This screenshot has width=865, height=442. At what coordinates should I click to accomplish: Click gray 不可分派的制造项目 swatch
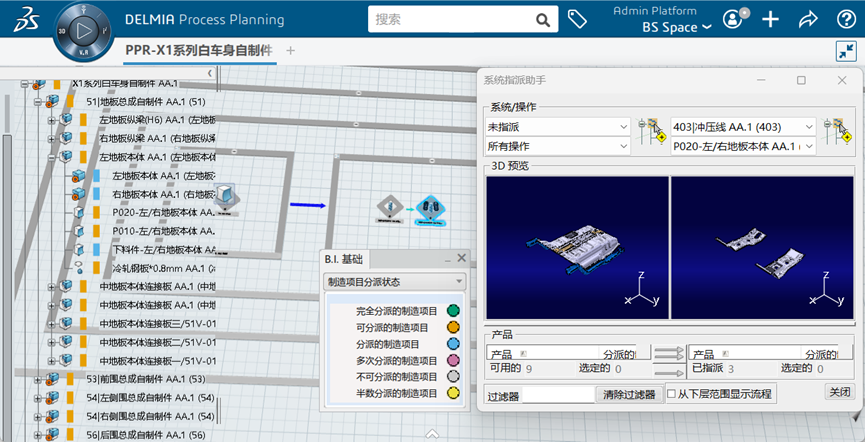point(453,377)
